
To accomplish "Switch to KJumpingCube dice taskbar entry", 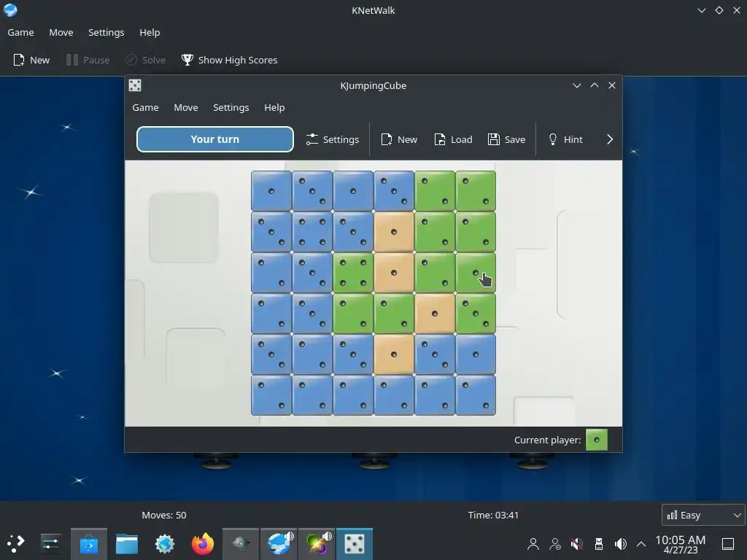I will [355, 543].
